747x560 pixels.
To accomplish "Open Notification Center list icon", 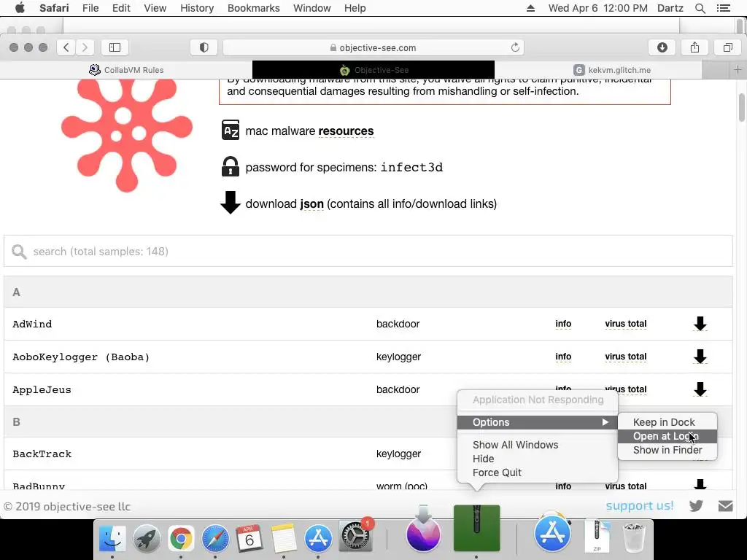I will (723, 8).
